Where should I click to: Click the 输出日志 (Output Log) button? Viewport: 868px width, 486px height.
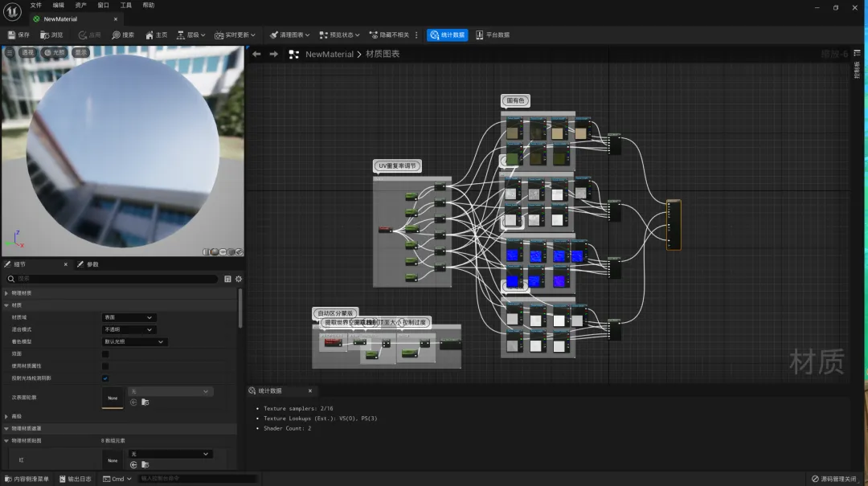click(74, 479)
